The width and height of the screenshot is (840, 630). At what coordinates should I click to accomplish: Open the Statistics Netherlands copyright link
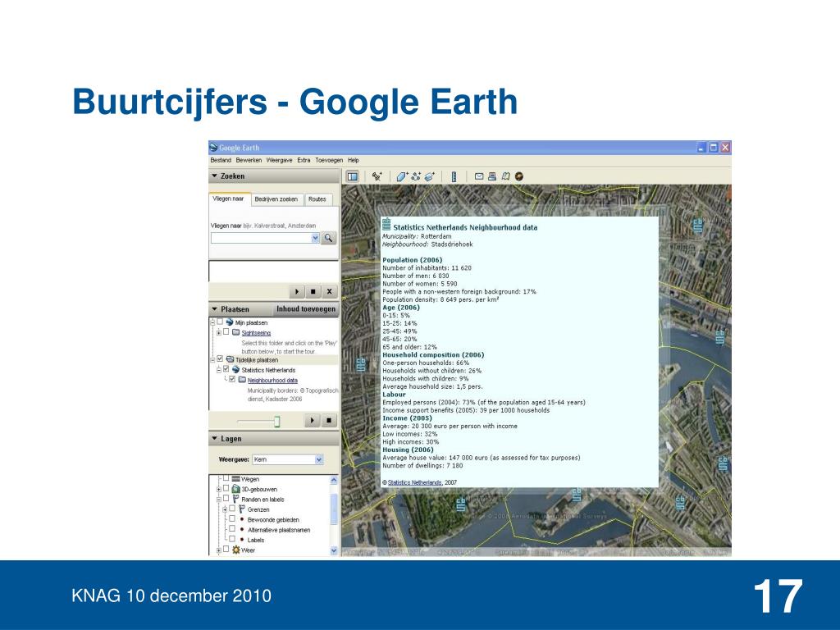[414, 482]
